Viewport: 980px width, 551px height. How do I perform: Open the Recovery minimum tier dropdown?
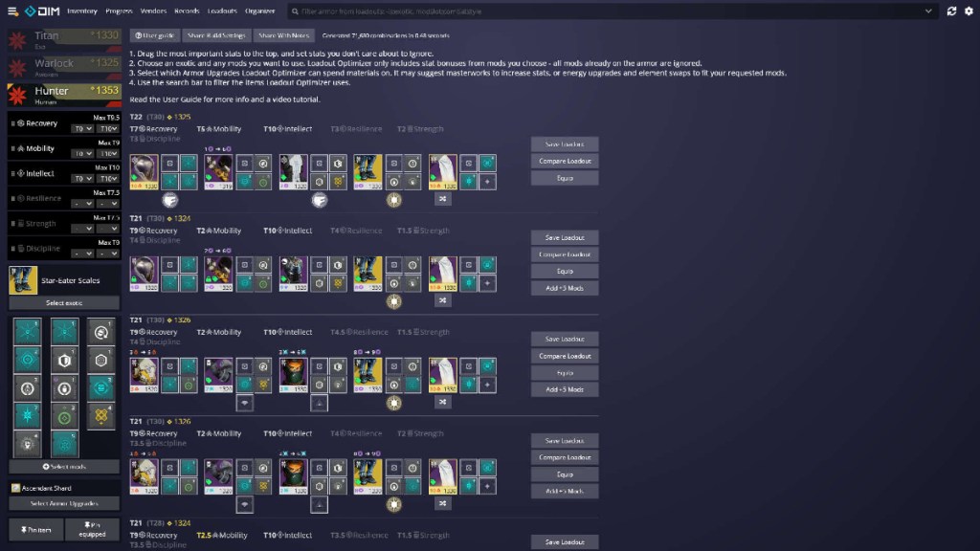tap(84, 127)
